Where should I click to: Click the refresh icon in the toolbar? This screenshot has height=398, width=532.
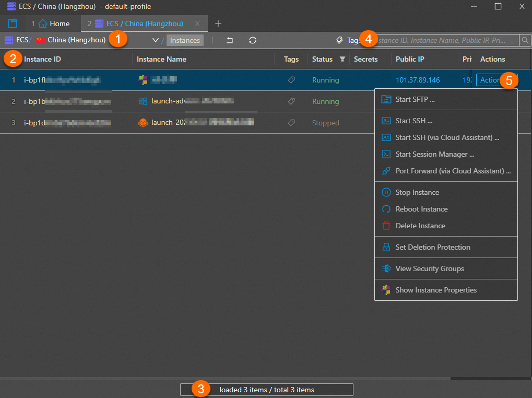tap(253, 40)
